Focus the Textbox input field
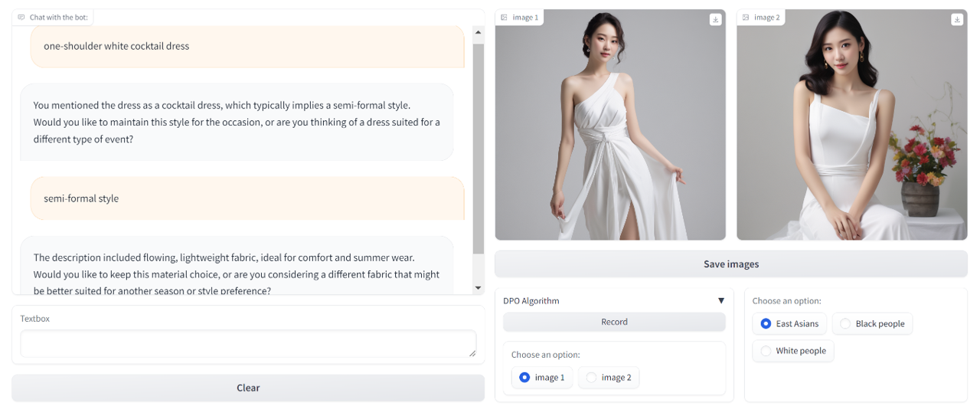This screenshot has width=980, height=419. point(247,343)
